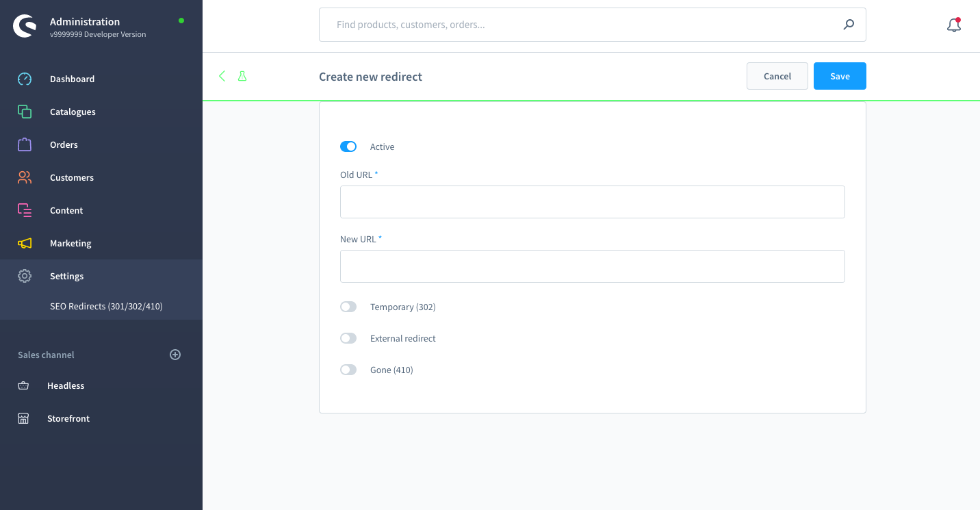Open notifications bell icon
The height and width of the screenshot is (510, 980).
tap(954, 25)
